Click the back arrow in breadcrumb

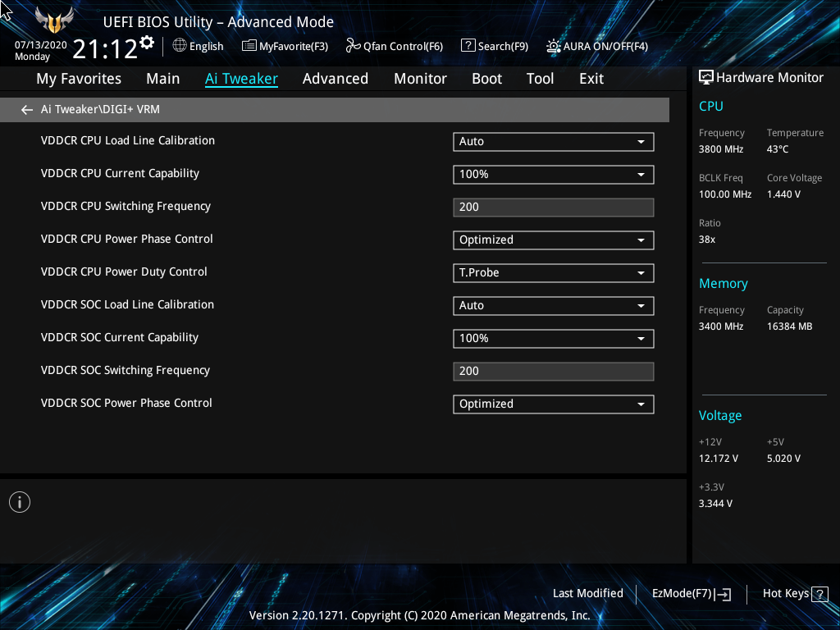27,110
